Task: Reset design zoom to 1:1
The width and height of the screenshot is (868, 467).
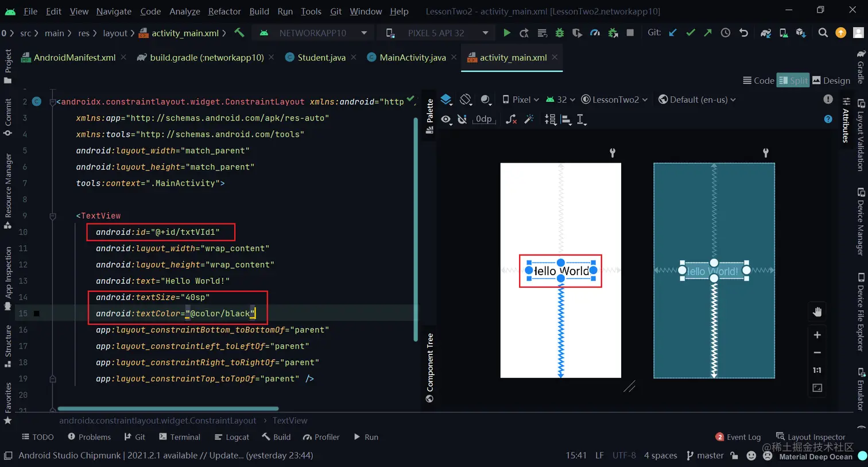Action: point(817,370)
